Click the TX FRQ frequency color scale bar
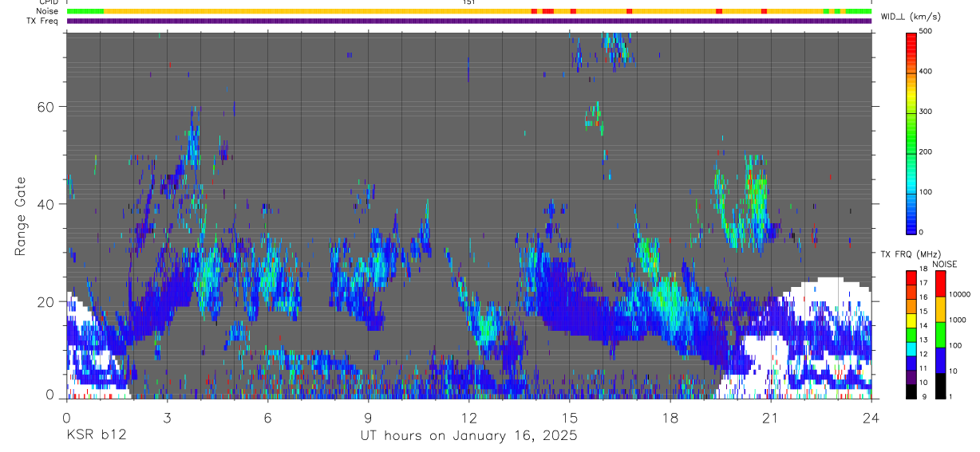980x452 pixels. (x=911, y=335)
